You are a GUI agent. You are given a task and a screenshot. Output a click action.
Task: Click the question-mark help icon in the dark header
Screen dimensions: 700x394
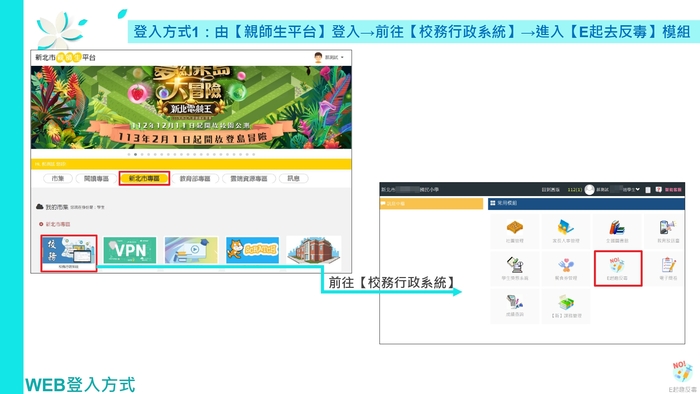click(658, 190)
